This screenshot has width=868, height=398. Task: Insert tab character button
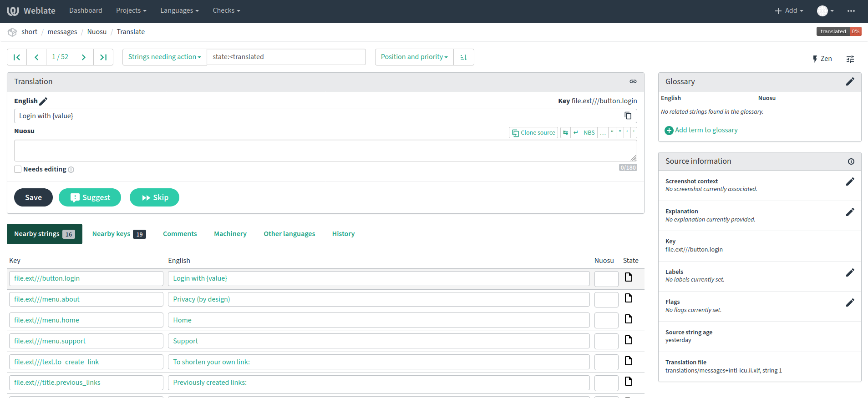coord(565,132)
